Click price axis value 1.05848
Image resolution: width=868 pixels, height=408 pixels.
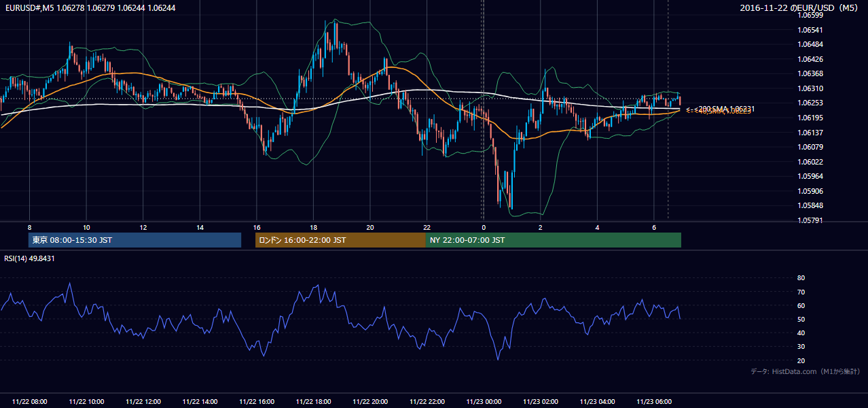pos(810,205)
